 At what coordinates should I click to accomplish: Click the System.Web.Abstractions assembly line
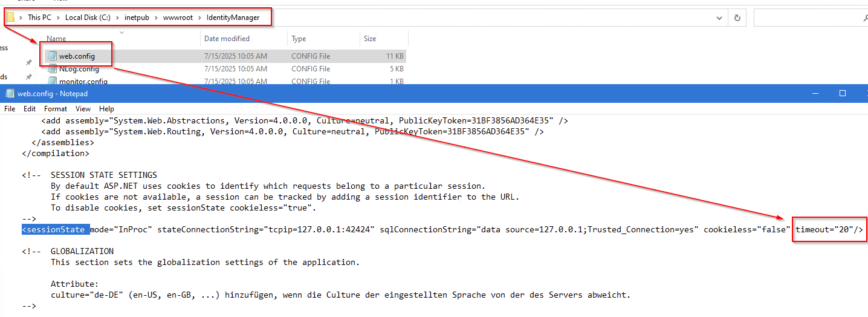pyautogui.click(x=305, y=120)
